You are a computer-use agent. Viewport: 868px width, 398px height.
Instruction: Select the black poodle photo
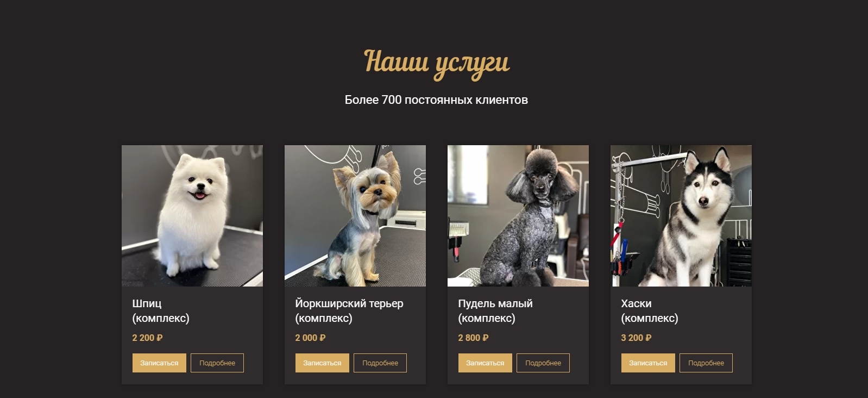518,216
